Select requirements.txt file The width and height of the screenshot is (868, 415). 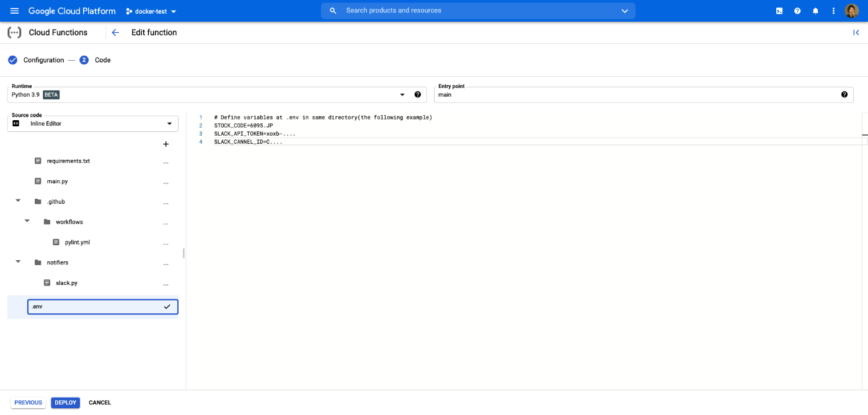coord(68,161)
